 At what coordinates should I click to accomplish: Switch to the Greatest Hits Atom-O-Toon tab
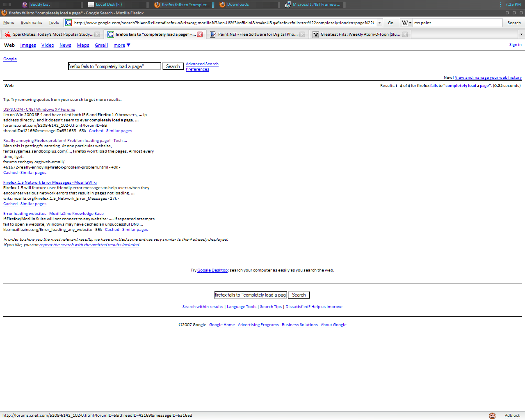(x=359, y=34)
